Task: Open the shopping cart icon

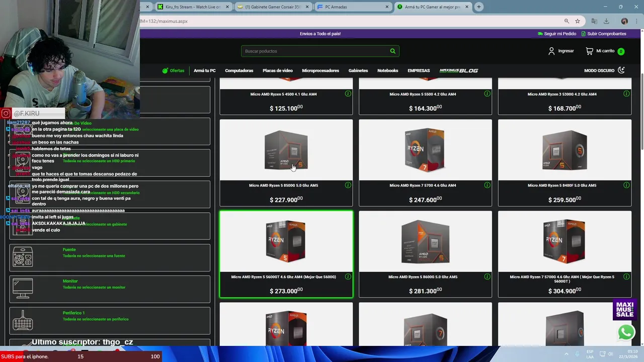Action: (590, 51)
